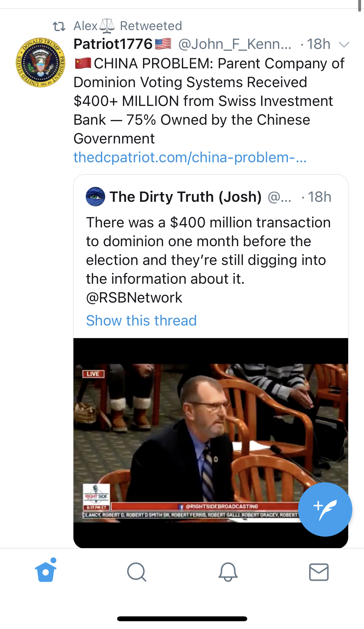Tap the 18h timestamp on Patriot1776 tweet
Image resolution: width=364 pixels, height=629 pixels.
(318, 44)
